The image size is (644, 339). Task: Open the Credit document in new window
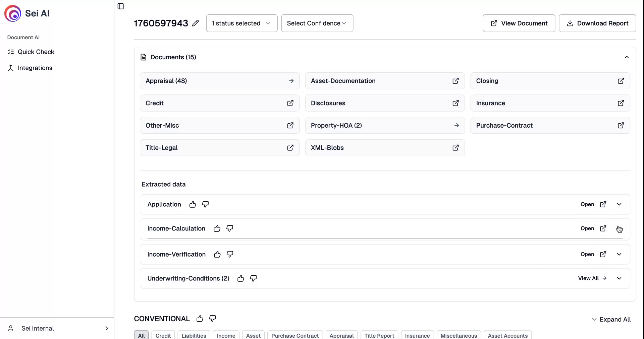290,103
